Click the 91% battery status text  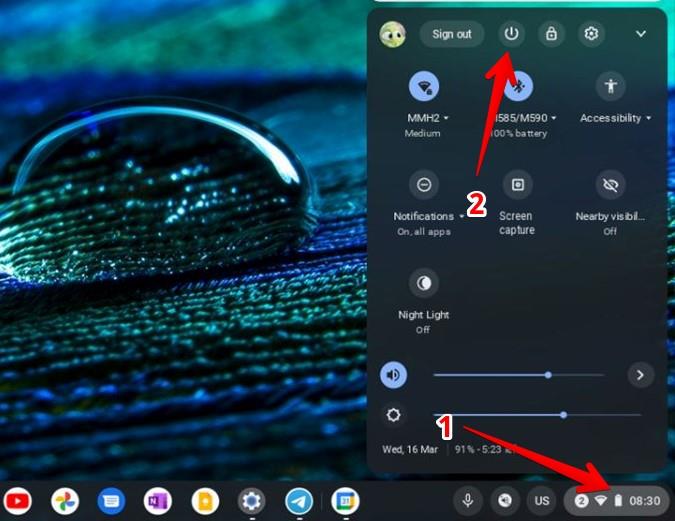point(484,450)
